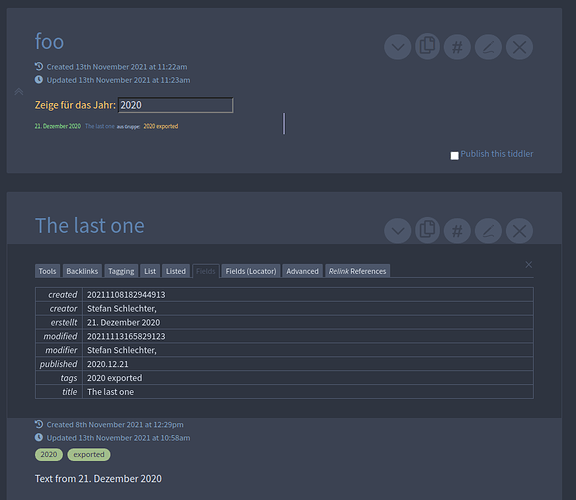Click the exported tag pill
This screenshot has width=576, height=500.
point(89,454)
